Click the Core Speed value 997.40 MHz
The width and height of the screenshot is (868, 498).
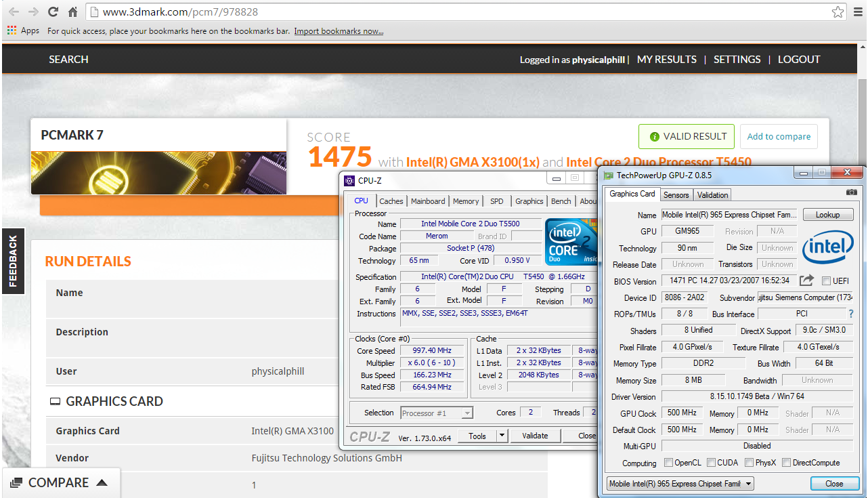(x=433, y=350)
